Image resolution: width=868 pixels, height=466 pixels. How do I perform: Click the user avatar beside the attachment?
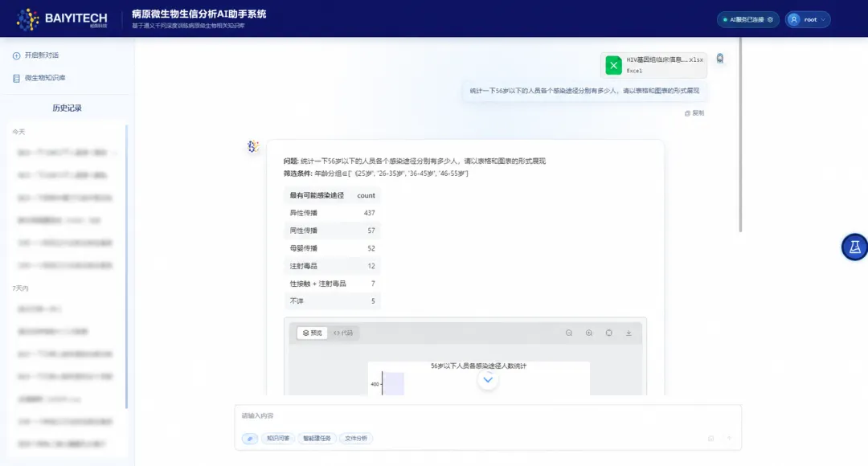(719, 59)
